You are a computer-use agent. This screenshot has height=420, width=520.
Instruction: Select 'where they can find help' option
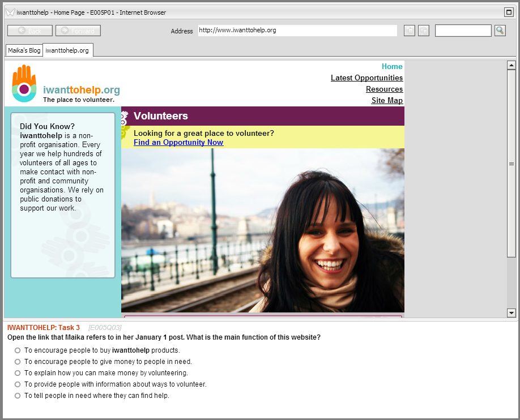pyautogui.click(x=18, y=396)
